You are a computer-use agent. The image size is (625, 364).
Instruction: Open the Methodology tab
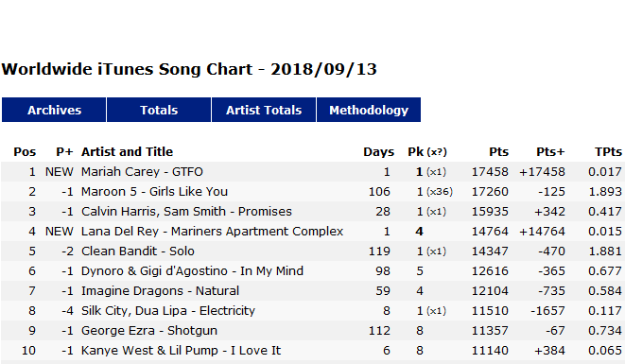pos(369,110)
